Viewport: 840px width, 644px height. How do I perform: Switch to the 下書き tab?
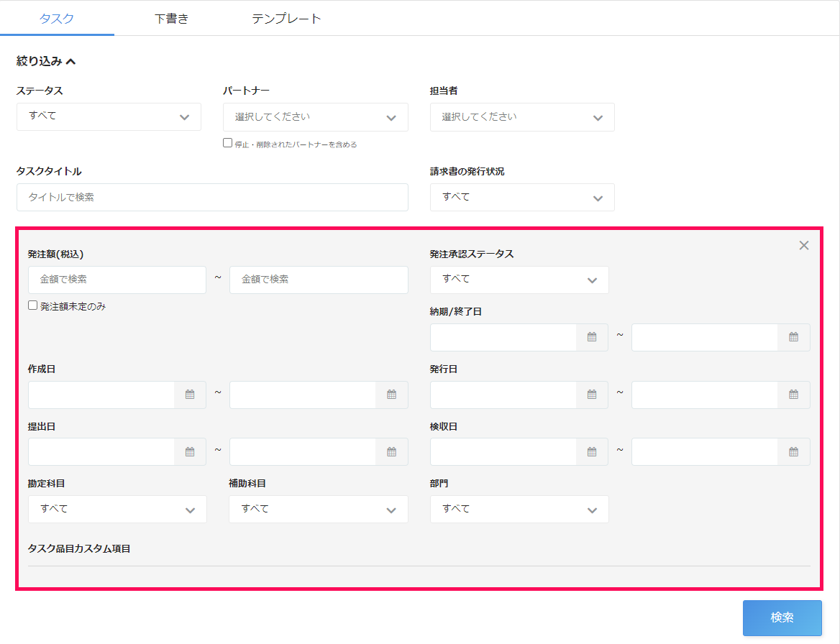click(171, 19)
